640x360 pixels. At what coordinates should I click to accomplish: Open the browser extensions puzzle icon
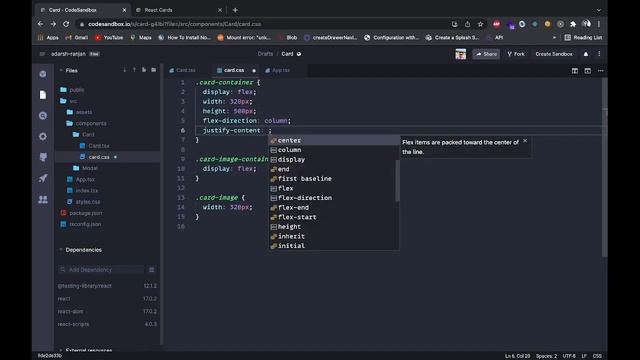[573, 24]
